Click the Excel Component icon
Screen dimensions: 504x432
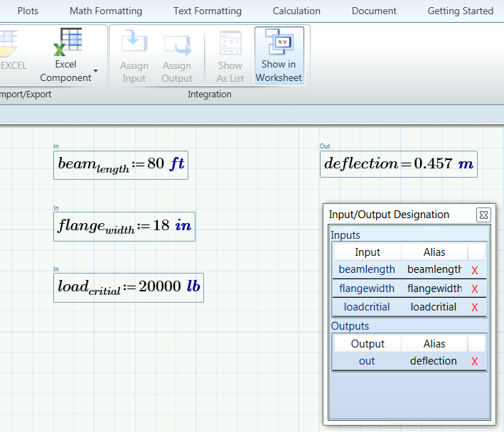[68, 42]
